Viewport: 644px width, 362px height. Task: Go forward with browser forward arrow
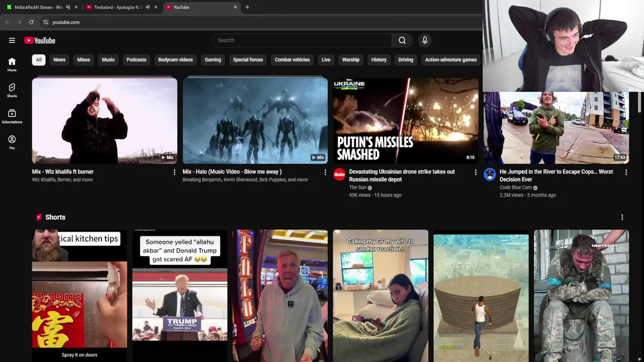coord(19,22)
